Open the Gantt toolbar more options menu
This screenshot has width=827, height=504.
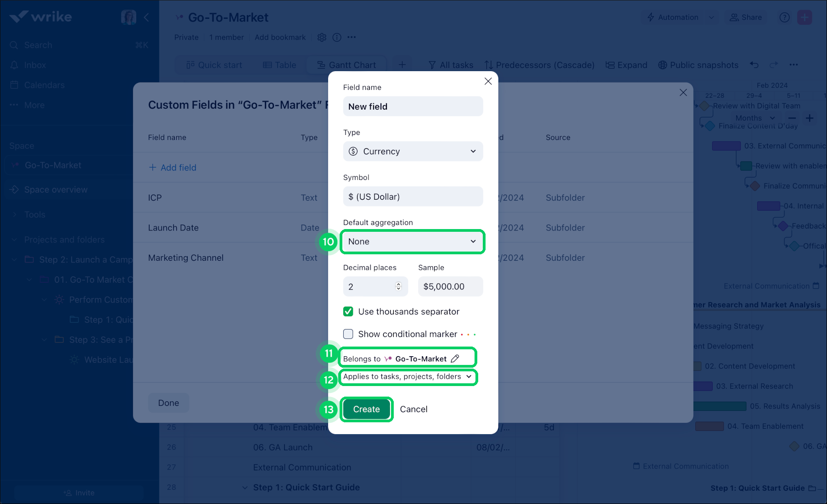(793, 65)
